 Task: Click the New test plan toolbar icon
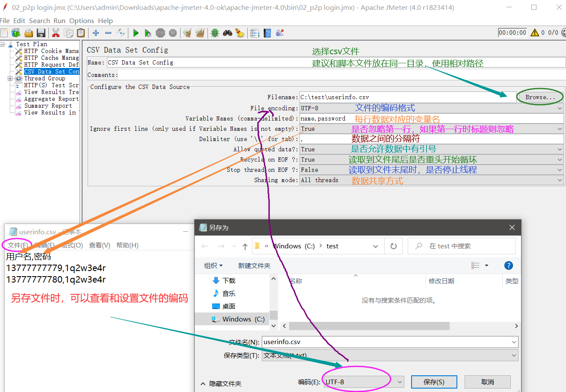point(4,33)
